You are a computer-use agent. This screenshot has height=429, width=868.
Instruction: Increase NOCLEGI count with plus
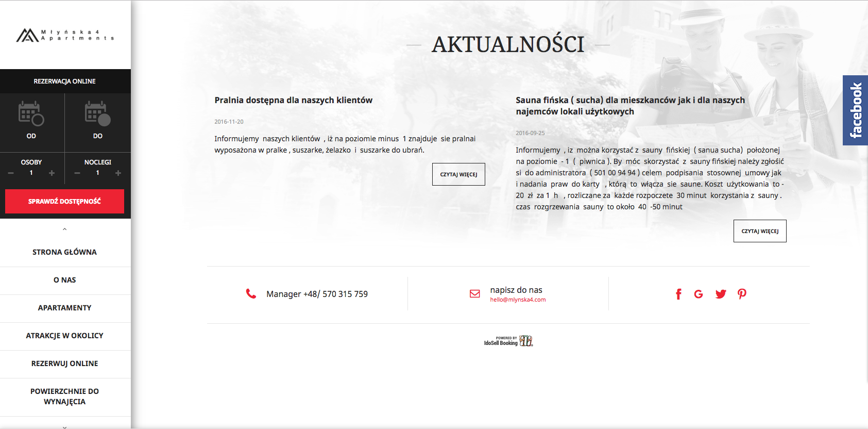click(118, 173)
